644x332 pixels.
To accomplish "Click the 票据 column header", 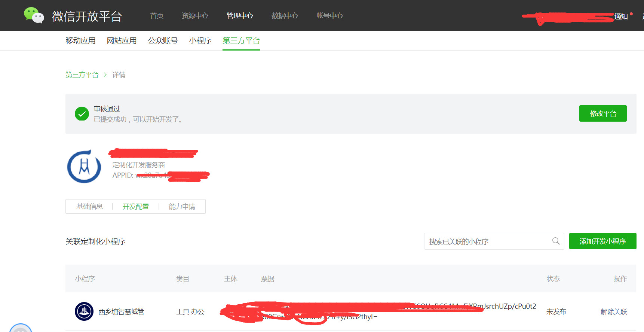I will (268, 279).
